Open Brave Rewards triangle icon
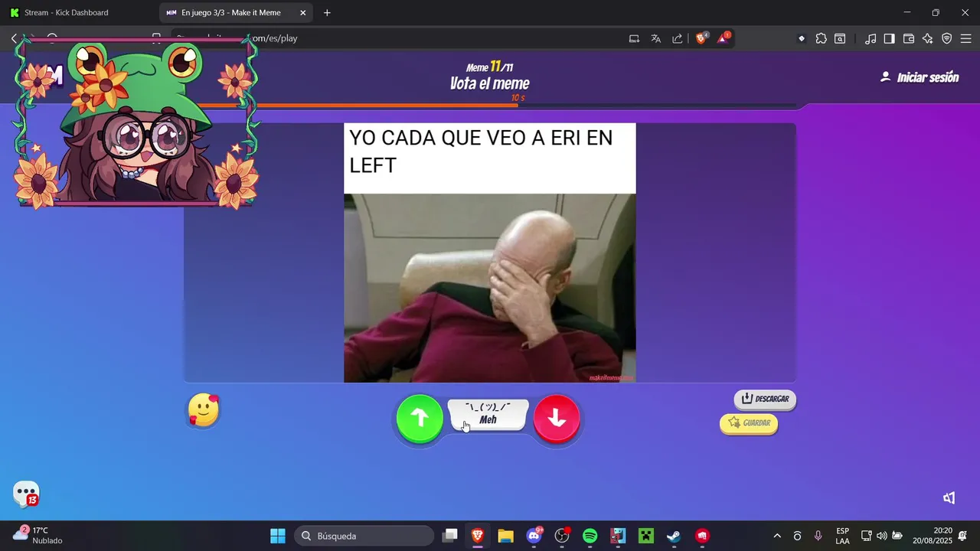This screenshot has height=551, width=980. tap(723, 38)
